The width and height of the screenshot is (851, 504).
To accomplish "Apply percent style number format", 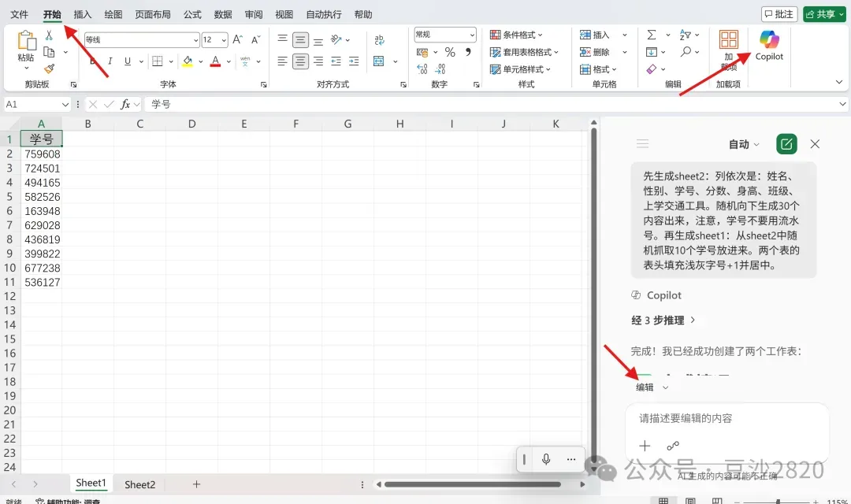I will [x=450, y=52].
